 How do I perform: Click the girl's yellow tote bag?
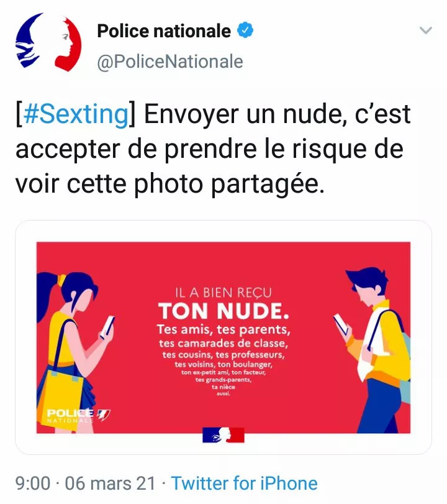coord(61,396)
